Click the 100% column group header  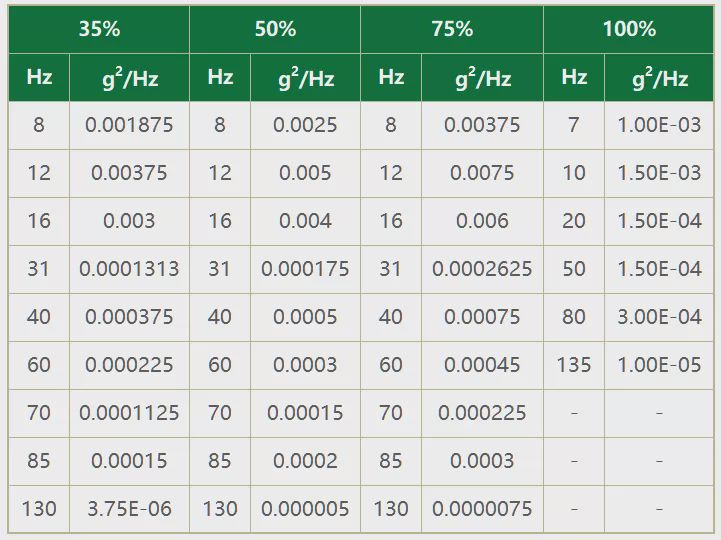[629, 29]
